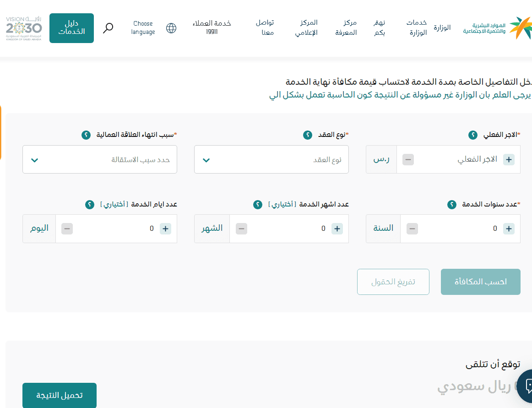Open Choose language selector
This screenshot has height=408, width=532.
click(143, 28)
